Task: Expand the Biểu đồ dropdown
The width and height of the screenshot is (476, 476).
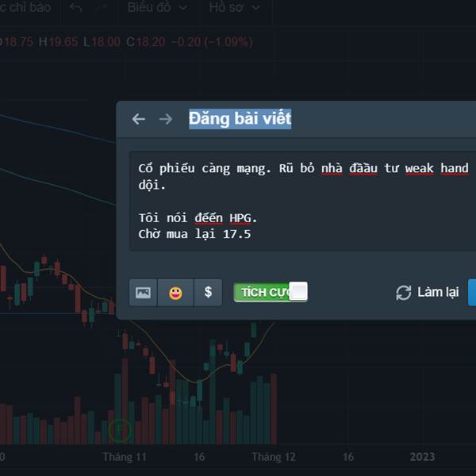Action: pyautogui.click(x=157, y=7)
